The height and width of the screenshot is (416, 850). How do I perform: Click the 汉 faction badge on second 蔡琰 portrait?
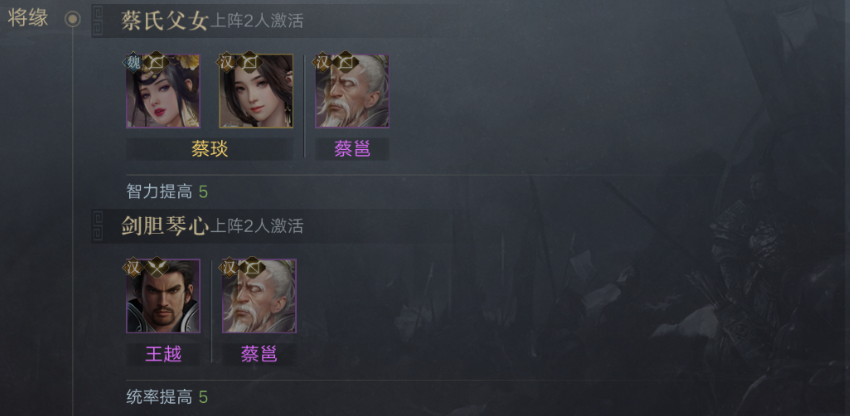pos(226,62)
